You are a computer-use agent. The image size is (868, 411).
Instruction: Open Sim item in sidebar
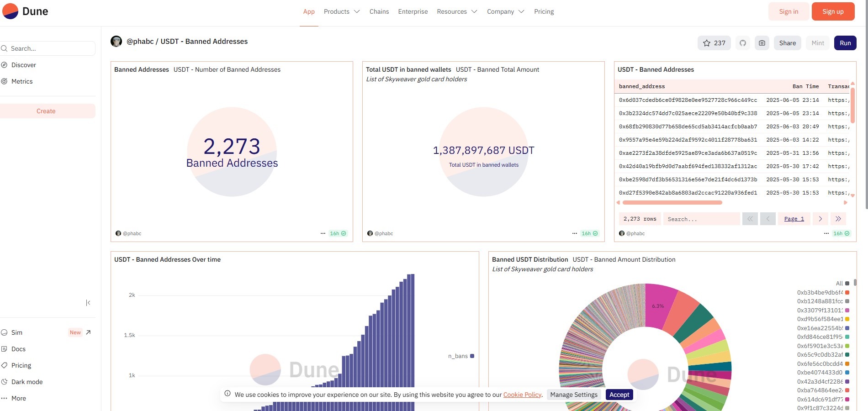(x=17, y=332)
